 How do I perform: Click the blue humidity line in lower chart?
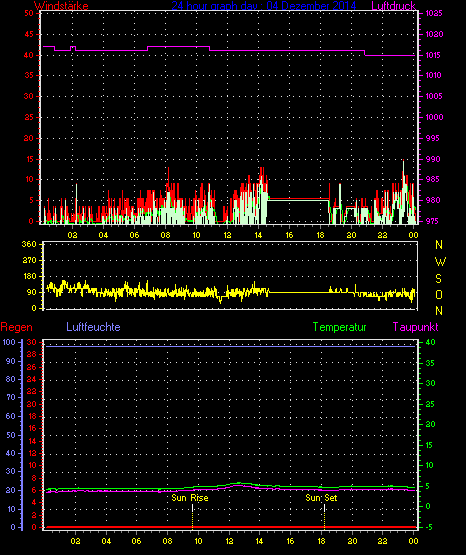(x=231, y=346)
